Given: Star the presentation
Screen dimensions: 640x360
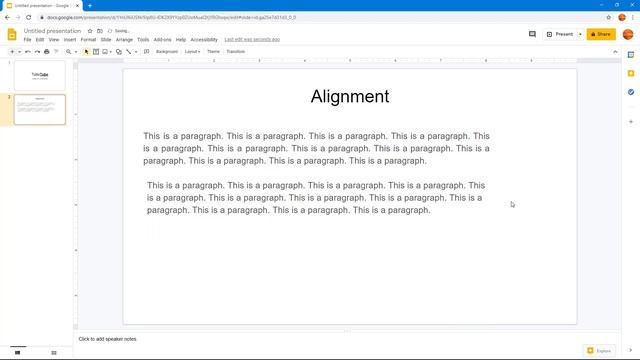Looking at the screenshot, I should coord(90,31).
